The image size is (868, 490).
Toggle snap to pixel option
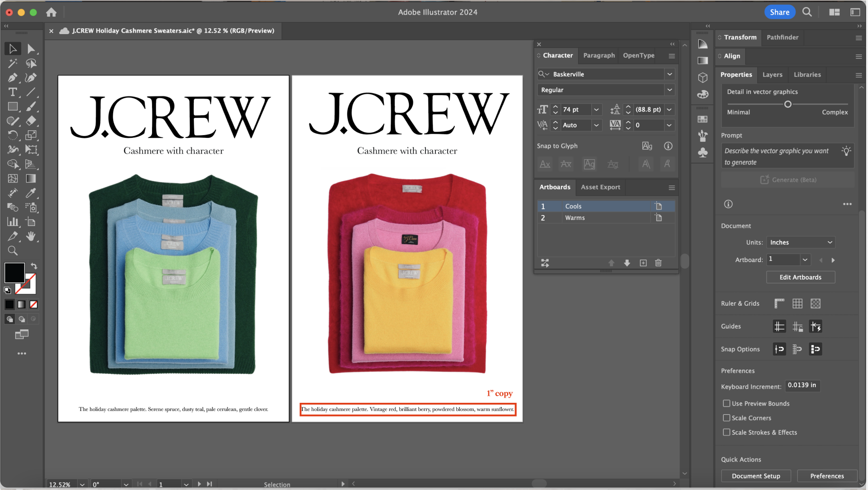coord(816,349)
